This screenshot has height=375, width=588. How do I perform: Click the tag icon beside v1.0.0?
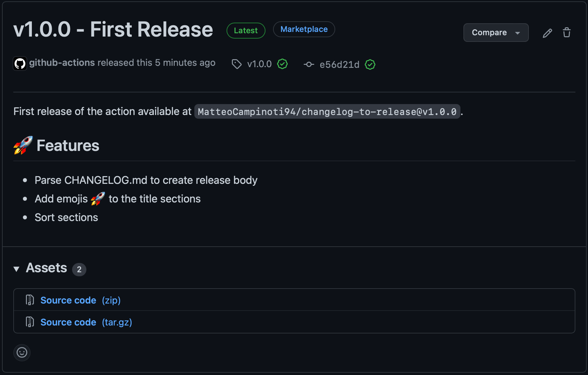[237, 64]
